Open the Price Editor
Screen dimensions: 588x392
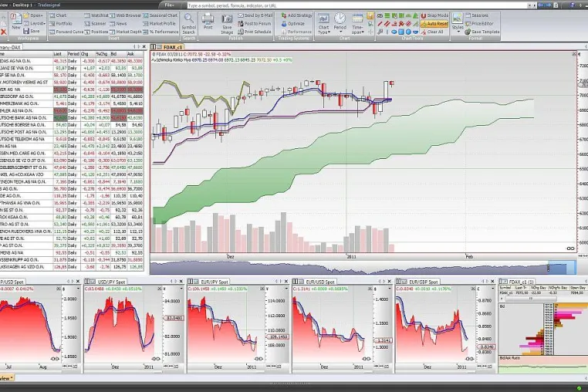[x=478, y=23]
